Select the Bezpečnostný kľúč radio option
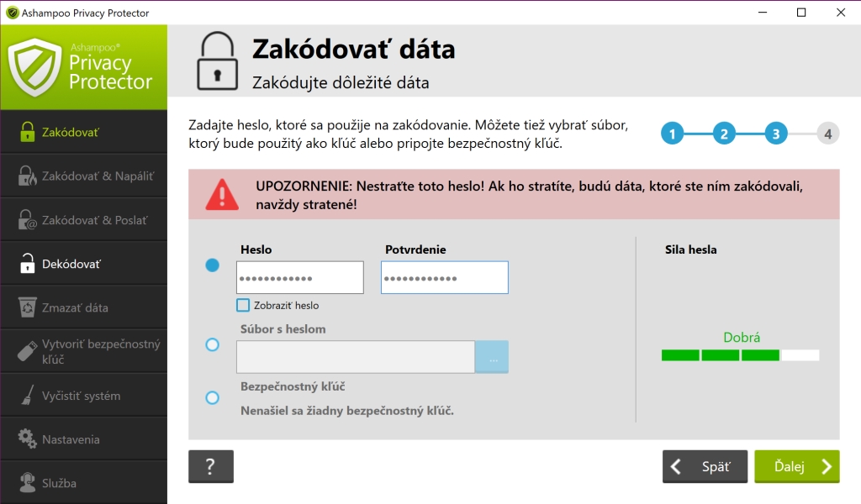 pos(212,397)
